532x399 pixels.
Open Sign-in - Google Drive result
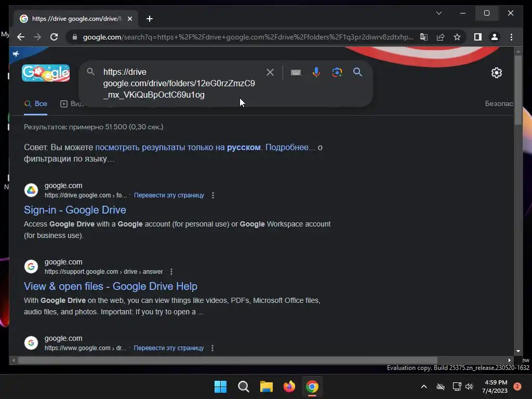(75, 210)
